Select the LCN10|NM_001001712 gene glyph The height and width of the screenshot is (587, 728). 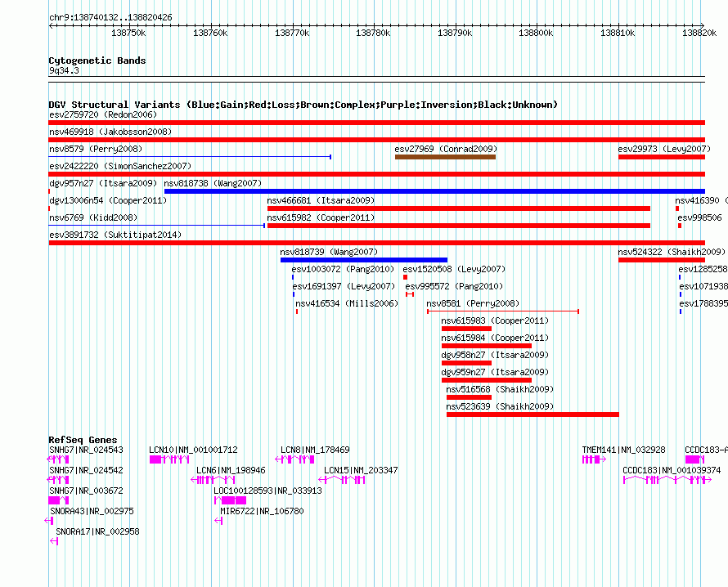[169, 459]
